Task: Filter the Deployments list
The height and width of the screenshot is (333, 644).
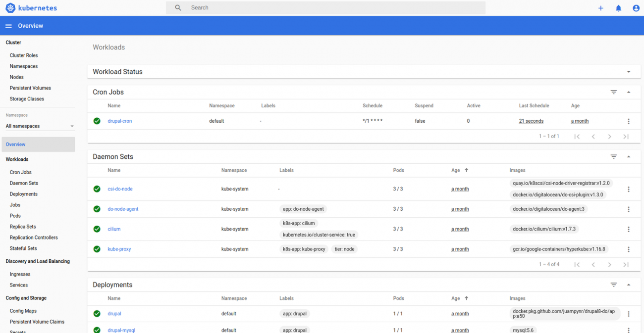Action: tap(614, 285)
